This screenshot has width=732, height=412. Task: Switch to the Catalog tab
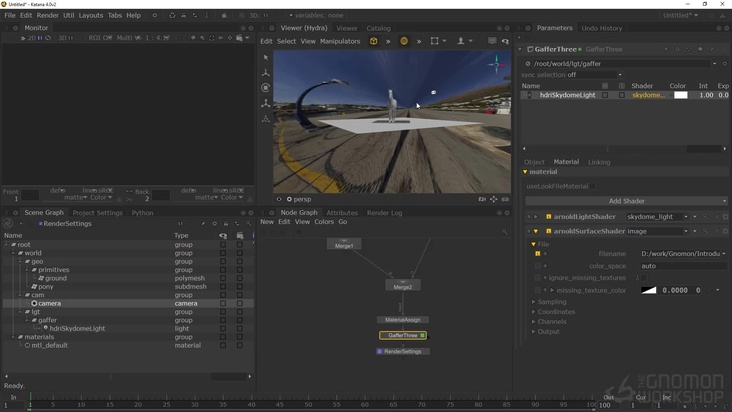tap(378, 28)
